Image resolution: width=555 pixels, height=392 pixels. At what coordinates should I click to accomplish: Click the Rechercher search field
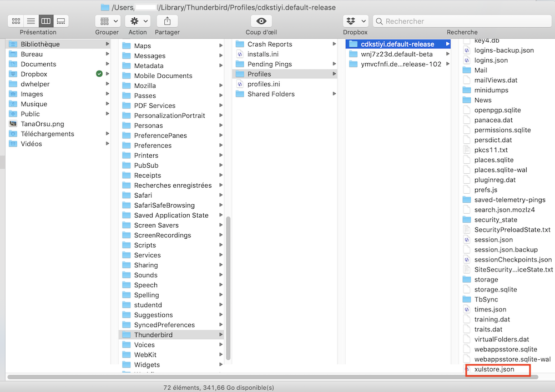tap(463, 21)
